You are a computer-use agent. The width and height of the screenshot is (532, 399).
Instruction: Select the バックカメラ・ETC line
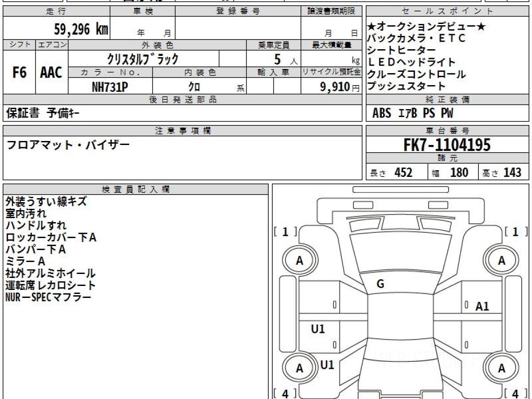point(417,39)
